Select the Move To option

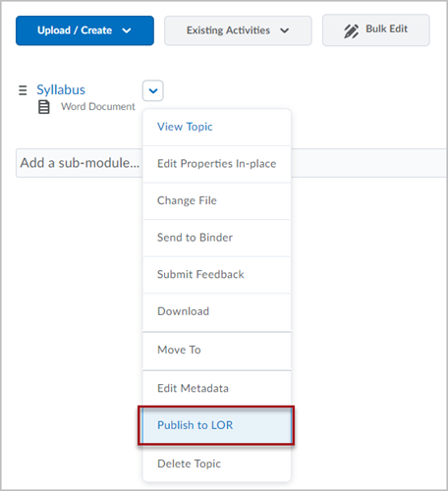pos(217,350)
